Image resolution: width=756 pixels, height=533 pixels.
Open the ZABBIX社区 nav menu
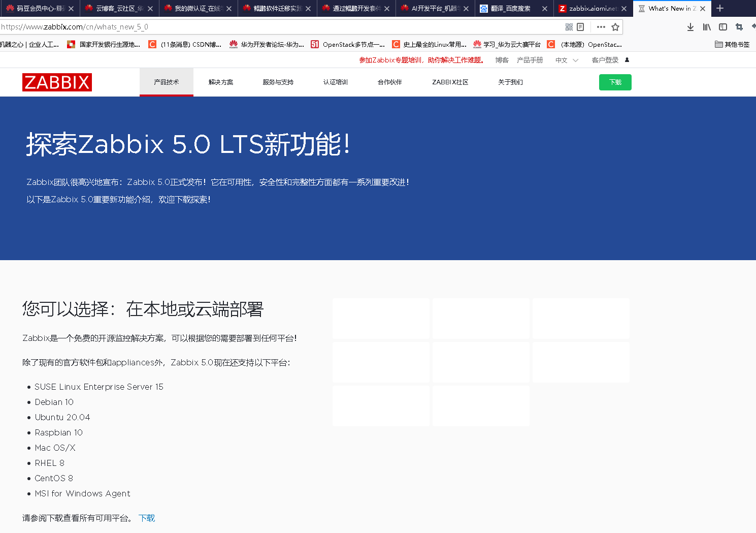click(450, 82)
